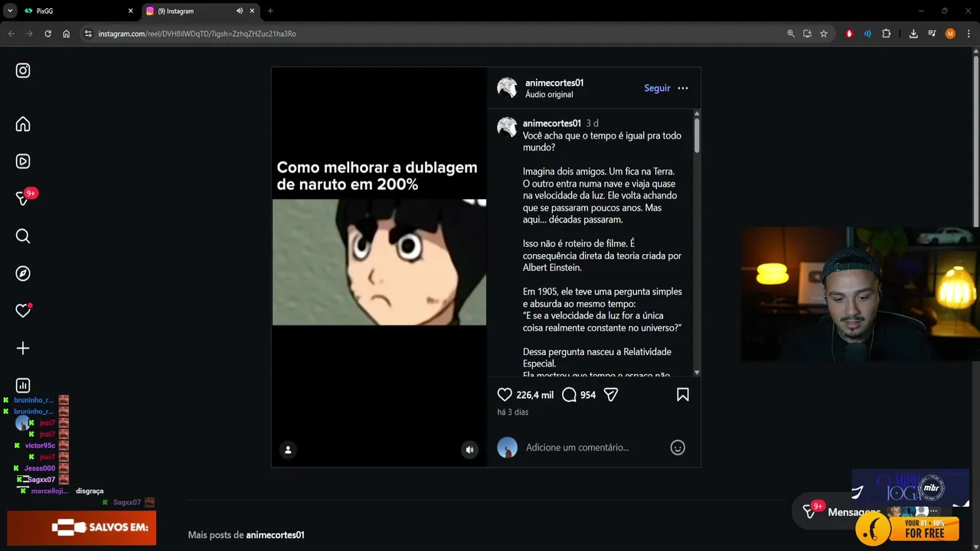Click the Áudio original link

549,94
